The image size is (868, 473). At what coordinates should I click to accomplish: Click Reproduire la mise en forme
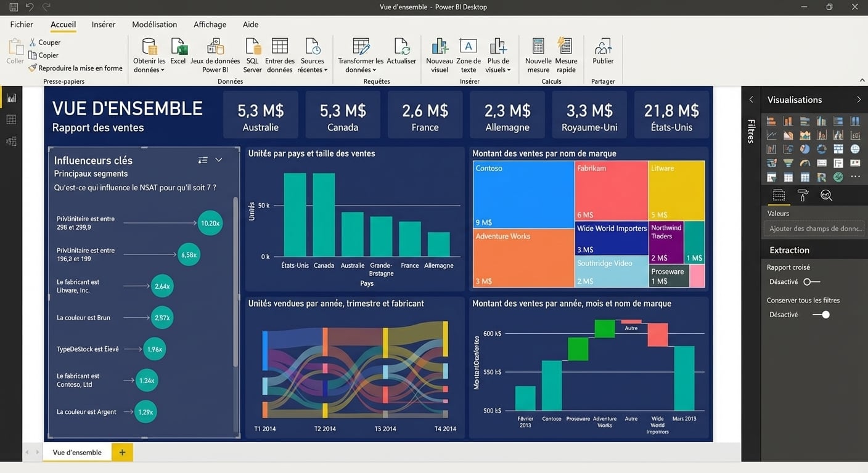click(x=75, y=68)
